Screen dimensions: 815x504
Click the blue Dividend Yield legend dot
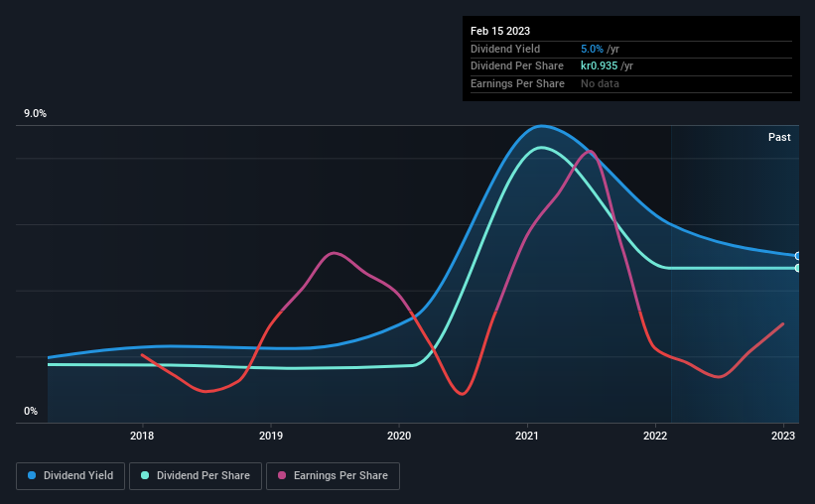click(32, 475)
